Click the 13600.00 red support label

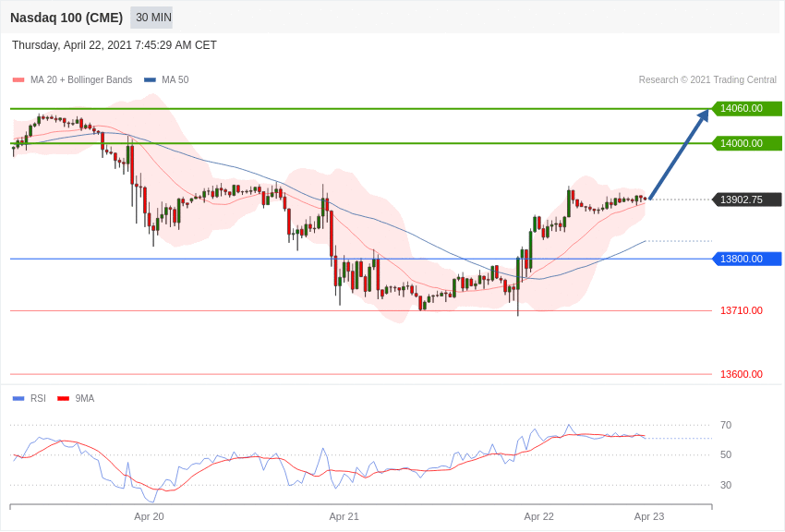pyautogui.click(x=742, y=374)
